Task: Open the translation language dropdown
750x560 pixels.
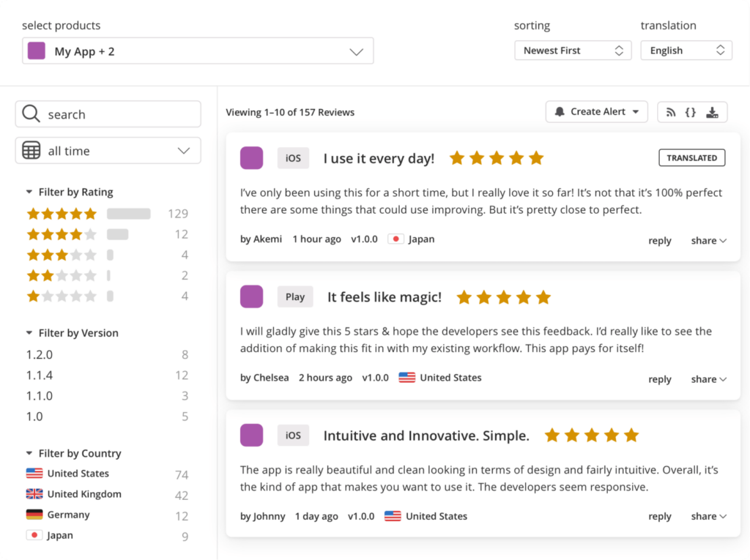Action: tap(686, 50)
